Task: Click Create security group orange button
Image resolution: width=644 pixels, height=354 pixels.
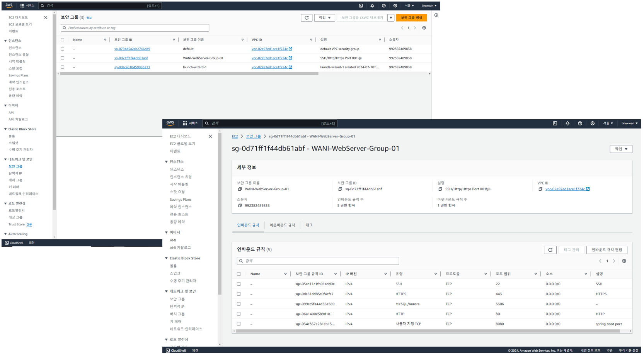Action: [x=411, y=18]
